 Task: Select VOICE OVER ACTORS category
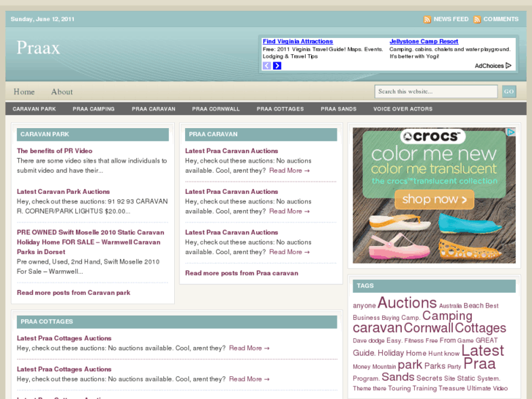(x=402, y=109)
